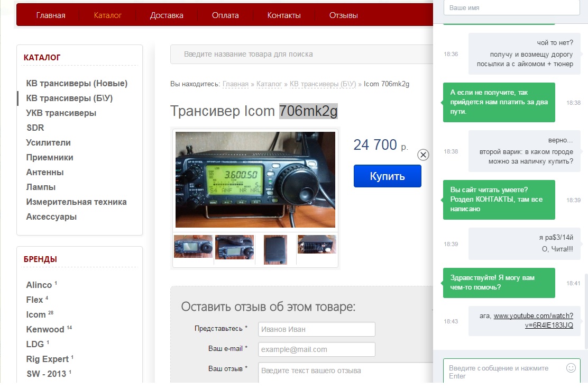Open the Каталог menu item
Viewport: 588px width, 388px height.
[108, 15]
